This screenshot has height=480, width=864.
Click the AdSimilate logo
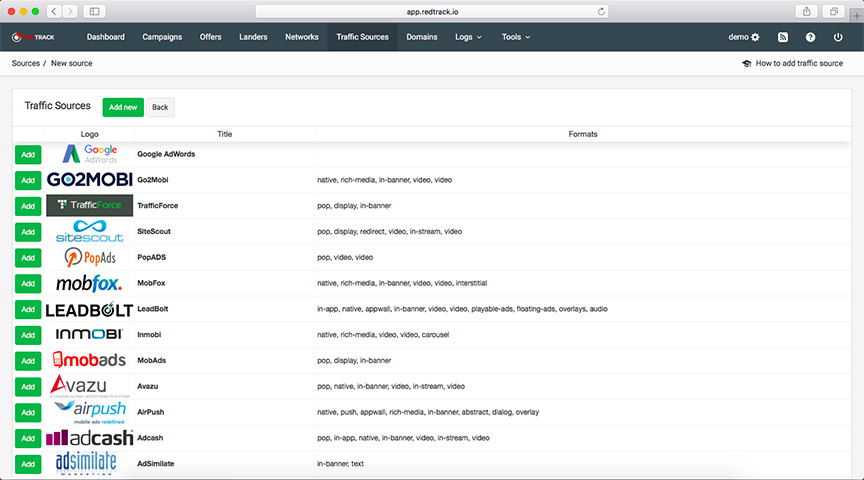[87, 463]
